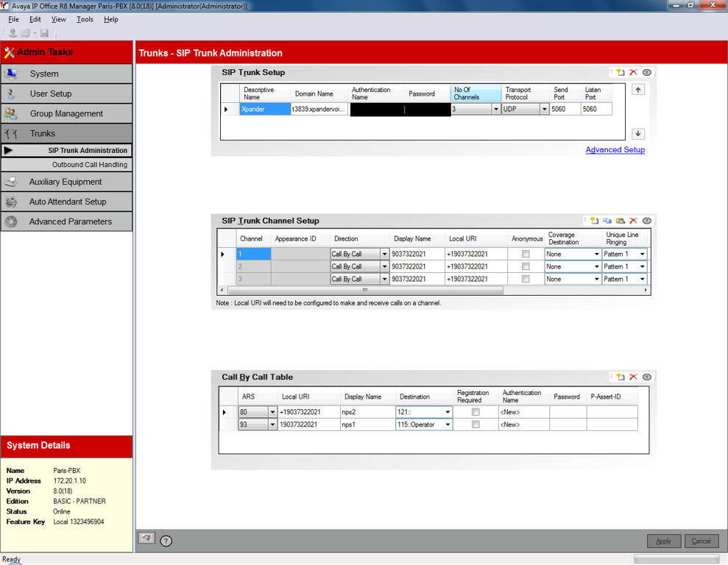Delete the selected Call By Call entry
728x565 pixels.
tap(633, 377)
